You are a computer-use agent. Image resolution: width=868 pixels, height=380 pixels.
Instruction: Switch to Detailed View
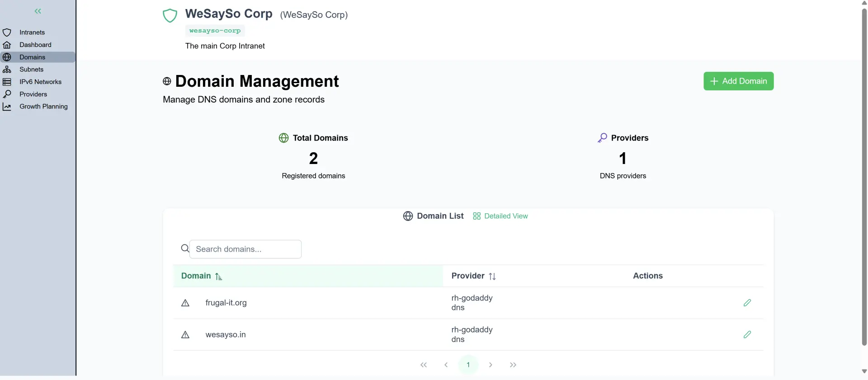pyautogui.click(x=500, y=216)
